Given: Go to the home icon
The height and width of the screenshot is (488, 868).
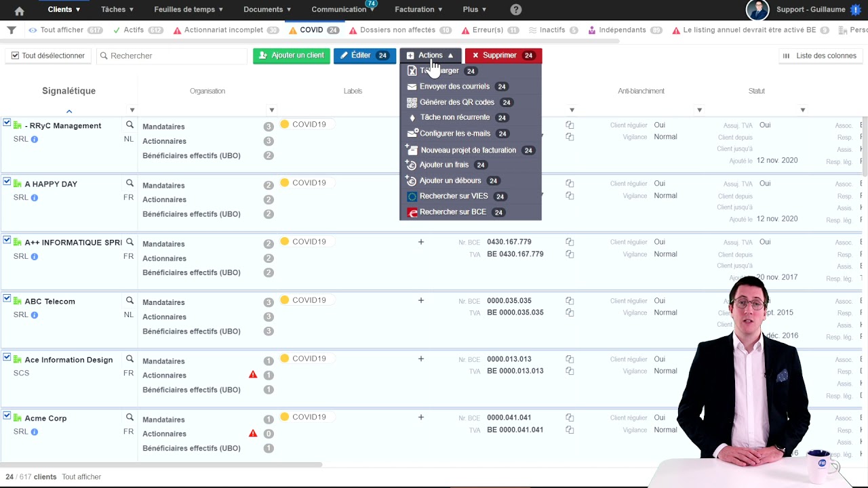Looking at the screenshot, I should pos(19,10).
